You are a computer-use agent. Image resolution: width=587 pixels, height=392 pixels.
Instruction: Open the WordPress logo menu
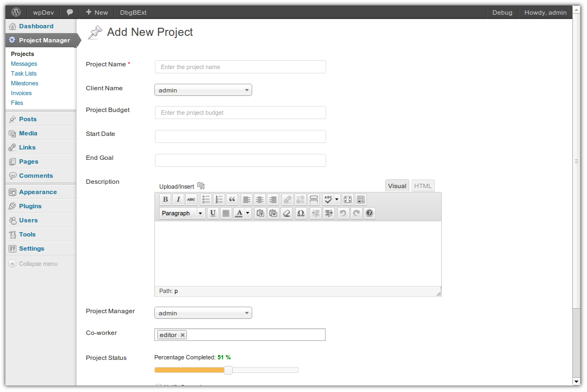point(16,13)
